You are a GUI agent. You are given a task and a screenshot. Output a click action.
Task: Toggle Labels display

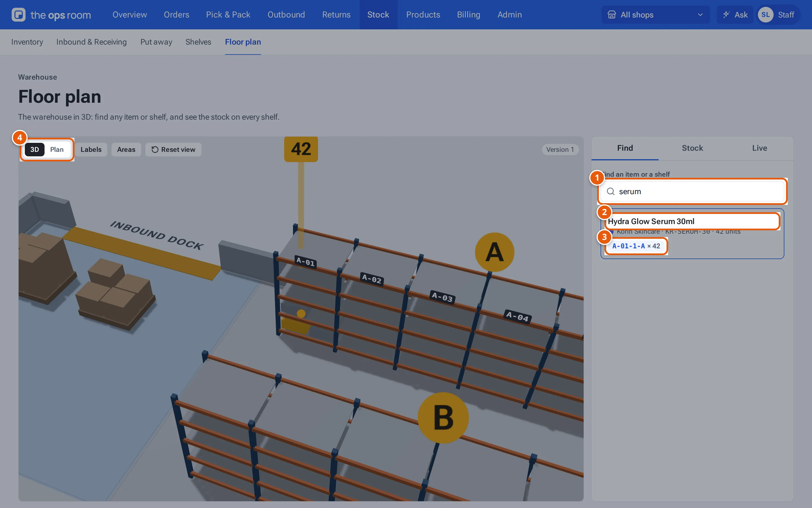[x=91, y=150]
